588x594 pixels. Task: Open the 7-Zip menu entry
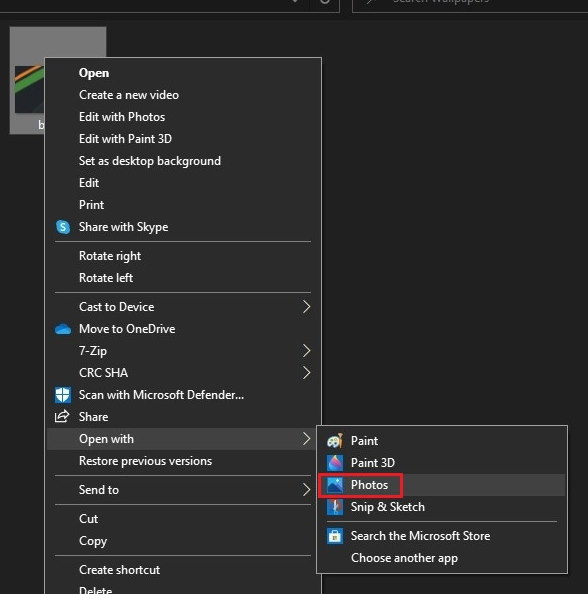click(183, 351)
